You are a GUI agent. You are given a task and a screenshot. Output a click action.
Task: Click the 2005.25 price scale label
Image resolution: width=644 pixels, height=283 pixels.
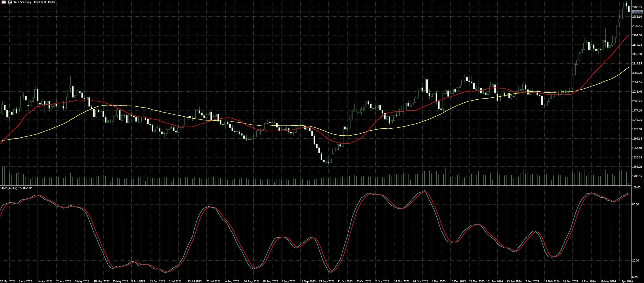(x=637, y=101)
